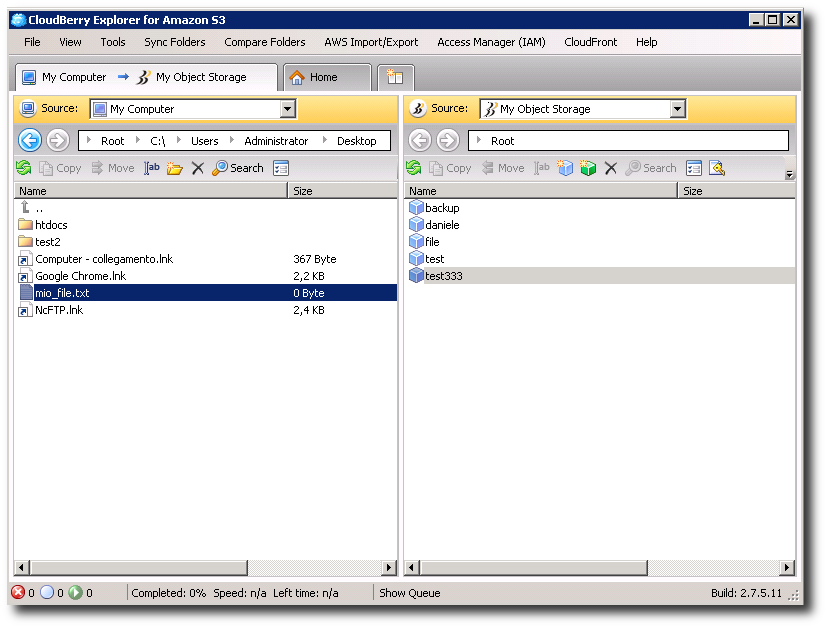Create new folder in left pane
Image resolution: width=827 pixels, height=628 pixels.
tap(175, 168)
